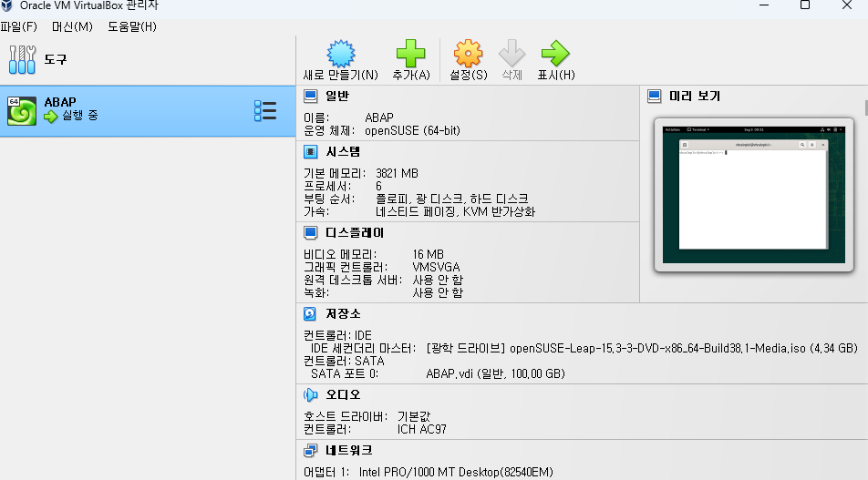Click the '16 MB' video memory value
868x480 pixels.
coord(428,255)
